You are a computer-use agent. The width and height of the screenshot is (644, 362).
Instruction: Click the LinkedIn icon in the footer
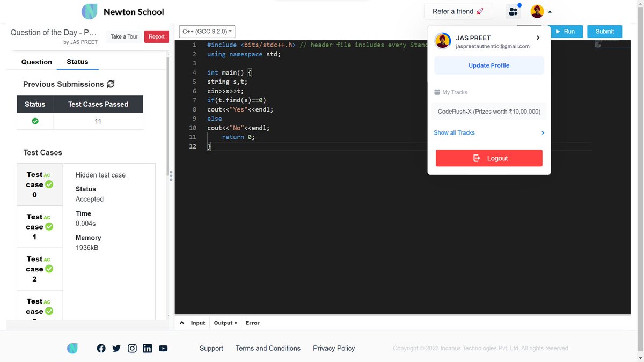pos(148,348)
